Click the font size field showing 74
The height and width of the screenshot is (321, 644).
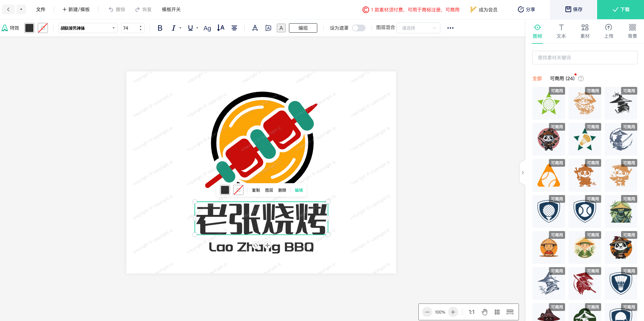130,28
